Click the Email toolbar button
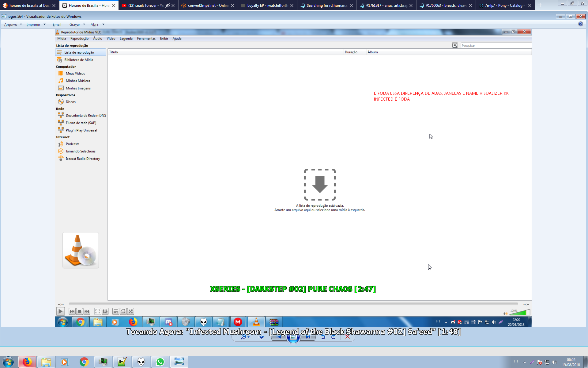The width and height of the screenshot is (588, 368). coord(57,25)
